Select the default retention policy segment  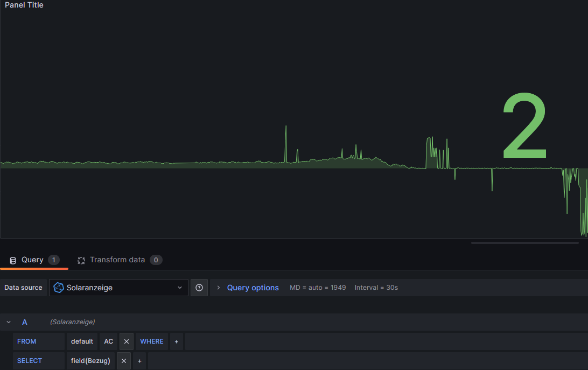pos(82,341)
